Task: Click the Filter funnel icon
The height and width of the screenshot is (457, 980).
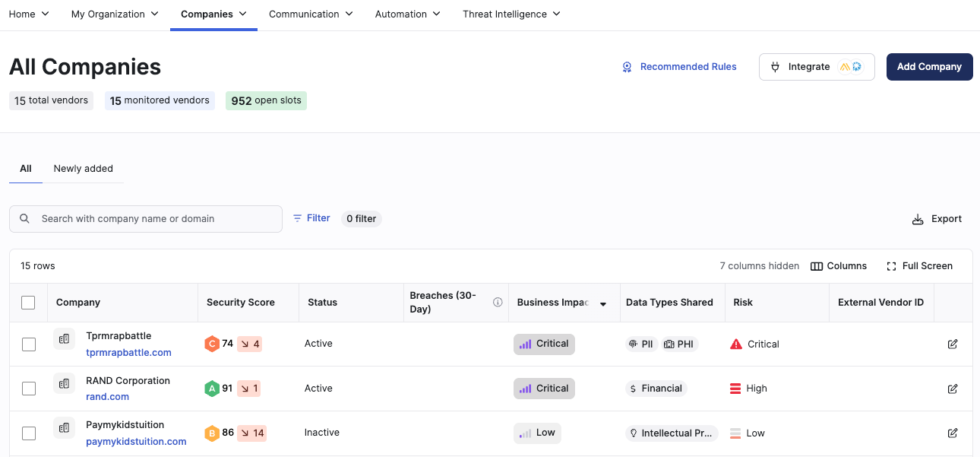Action: [x=298, y=218]
